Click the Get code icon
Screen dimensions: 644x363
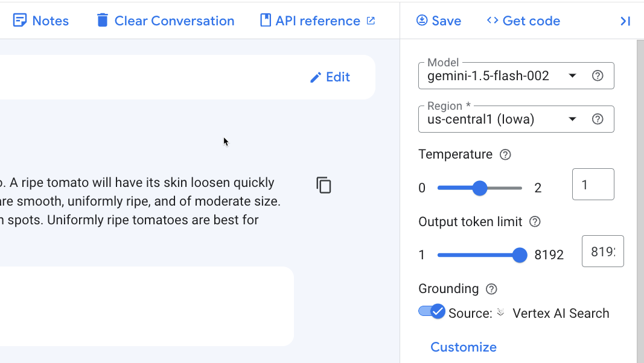pyautogui.click(x=491, y=21)
